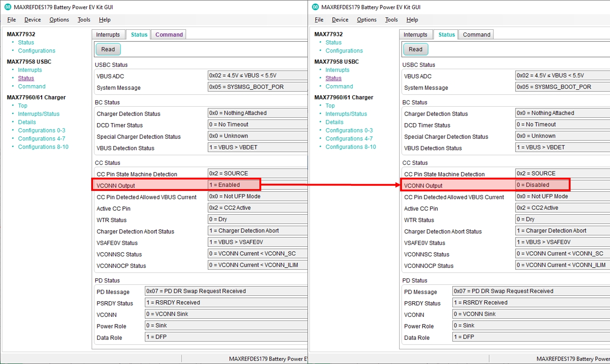Open the Device menu in right window

(x=340, y=20)
